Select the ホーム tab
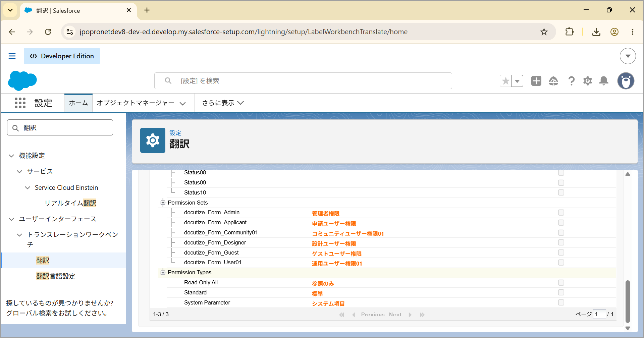Screen dimensions: 644x338 pos(78,103)
